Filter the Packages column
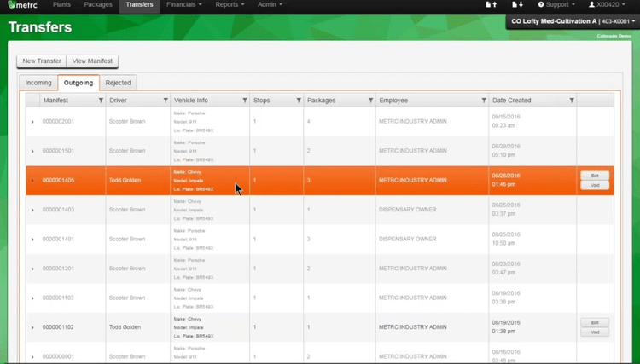Screen dimensions: 640x364 pyautogui.click(x=370, y=101)
